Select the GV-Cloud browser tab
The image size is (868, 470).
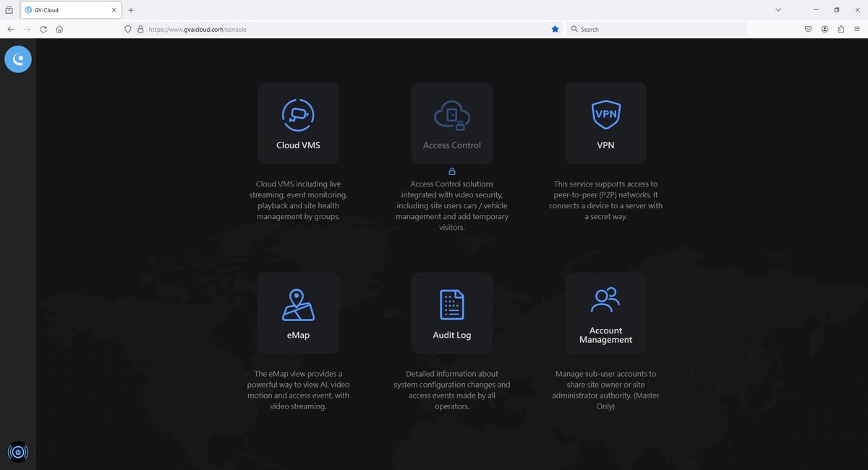[x=71, y=10]
